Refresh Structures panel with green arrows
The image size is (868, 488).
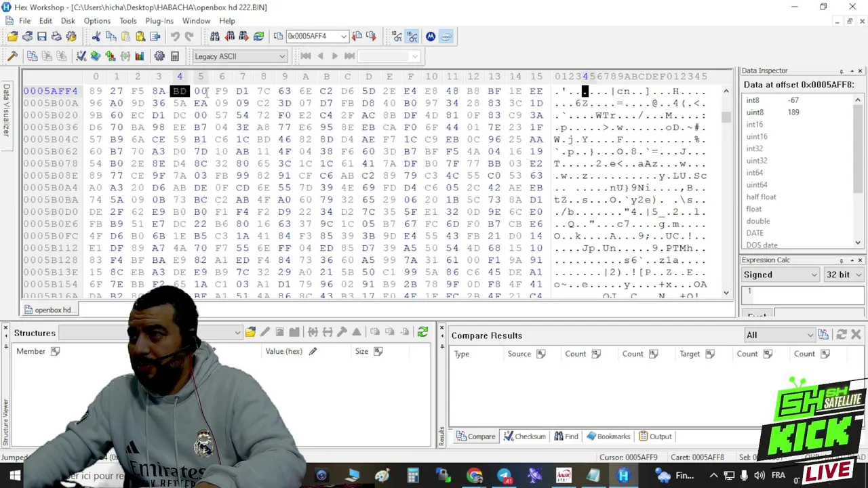pos(422,332)
